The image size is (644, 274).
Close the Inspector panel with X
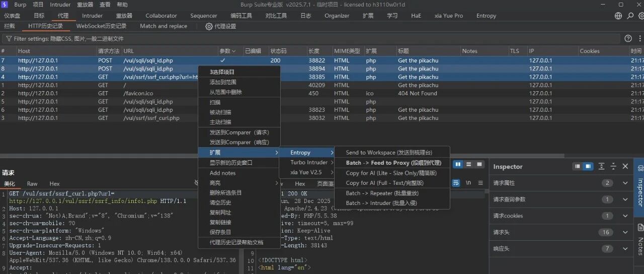point(625,166)
